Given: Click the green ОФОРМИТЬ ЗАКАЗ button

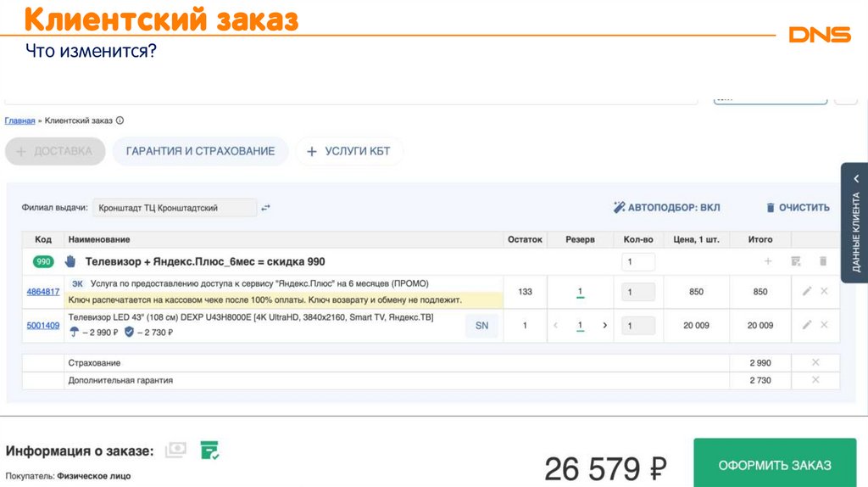Looking at the screenshot, I should click(x=775, y=464).
